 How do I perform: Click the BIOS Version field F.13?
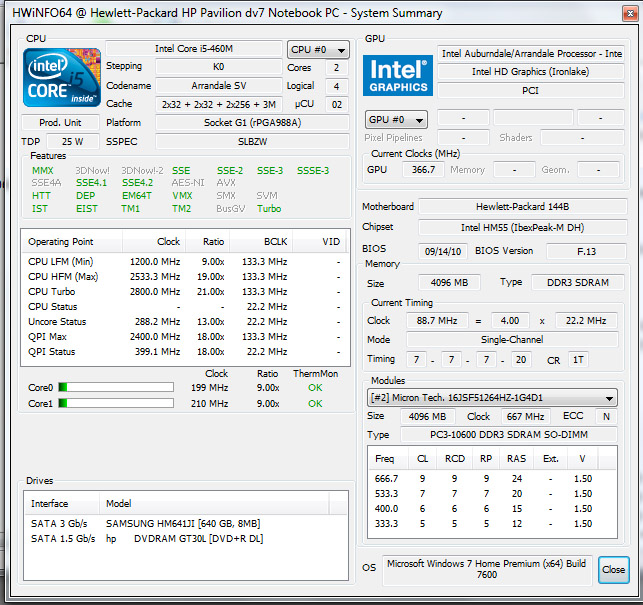(586, 251)
